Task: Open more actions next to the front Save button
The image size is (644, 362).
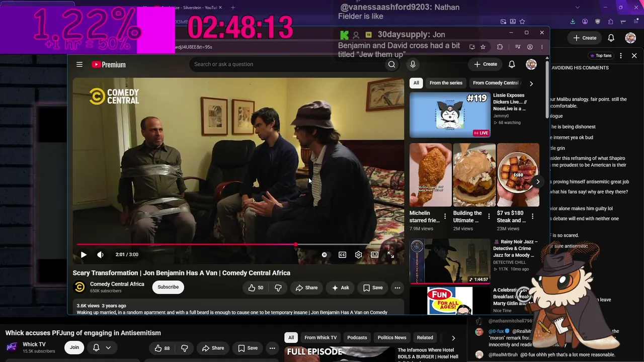Action: click(397, 288)
